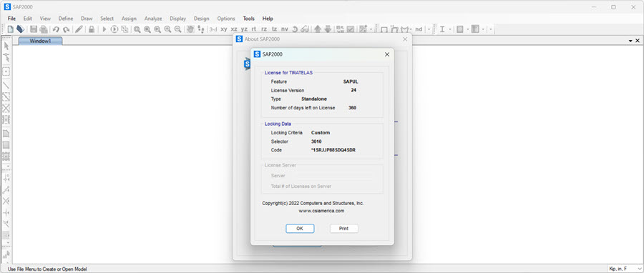The width and height of the screenshot is (644, 273).
Task: Click the Rubber Band Zoom magnifier icon
Action: [137, 29]
